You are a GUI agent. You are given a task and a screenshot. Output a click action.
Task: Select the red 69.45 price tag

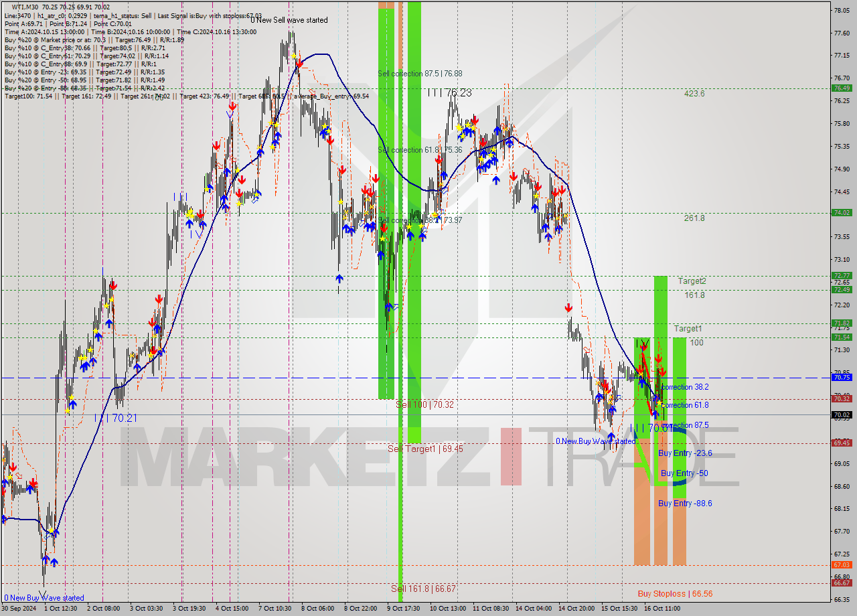842,443
